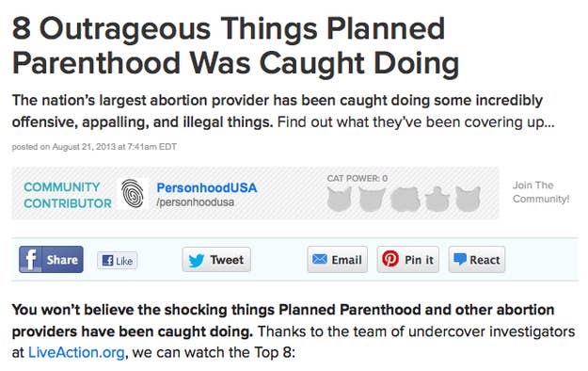
Task: Click the React speech bubble button
Action: pyautogui.click(x=477, y=260)
